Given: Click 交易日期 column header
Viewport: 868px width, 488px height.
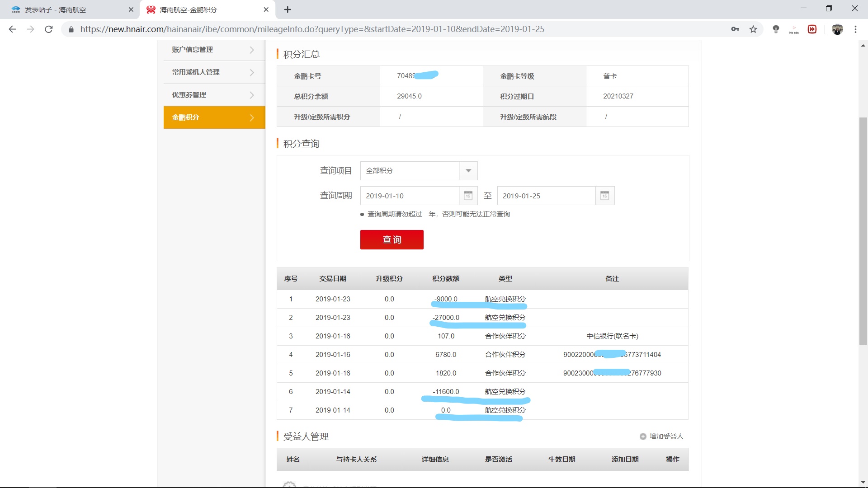Looking at the screenshot, I should coord(333,279).
